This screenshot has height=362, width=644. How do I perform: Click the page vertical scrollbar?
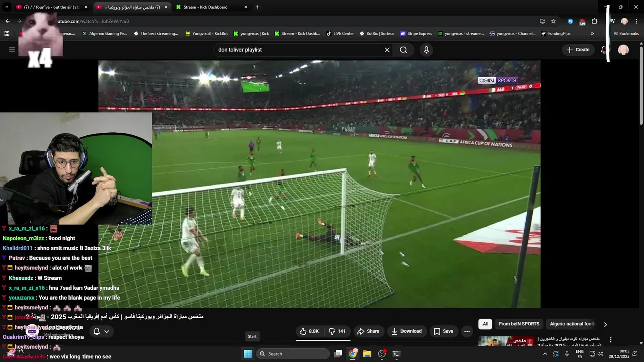pos(641,85)
